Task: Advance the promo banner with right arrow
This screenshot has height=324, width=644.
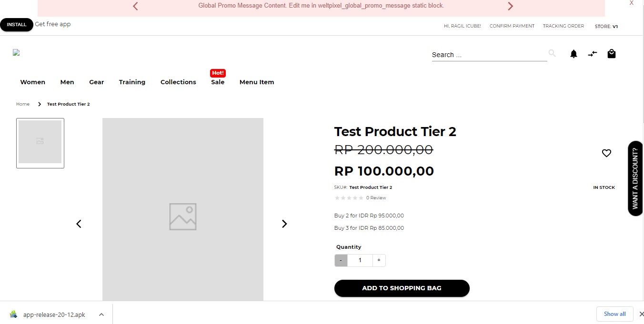Action: point(510,6)
